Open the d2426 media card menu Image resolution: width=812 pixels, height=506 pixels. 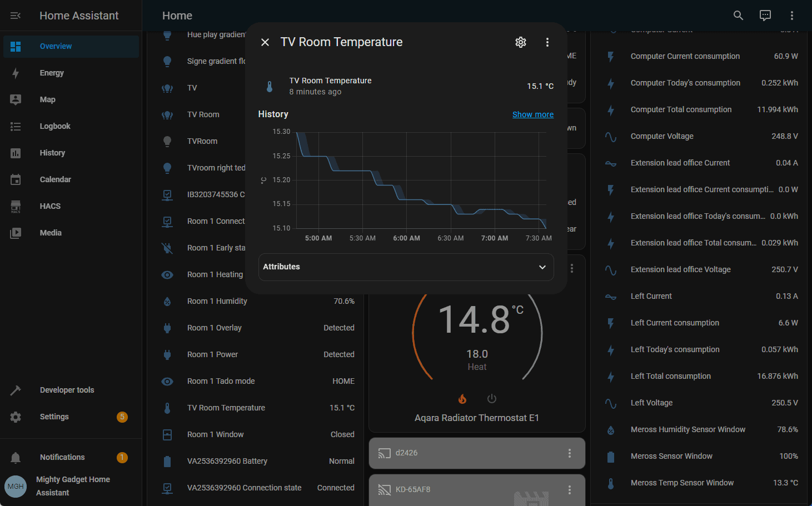coord(569,453)
